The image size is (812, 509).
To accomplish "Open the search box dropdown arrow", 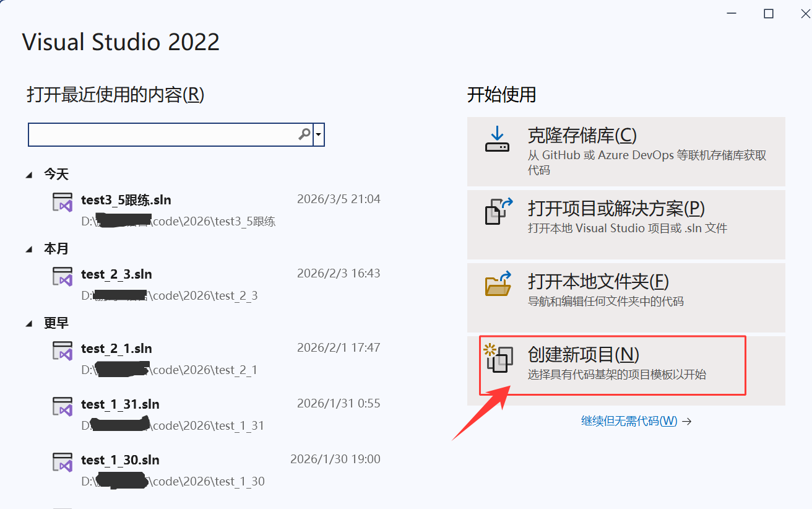I will [x=319, y=134].
